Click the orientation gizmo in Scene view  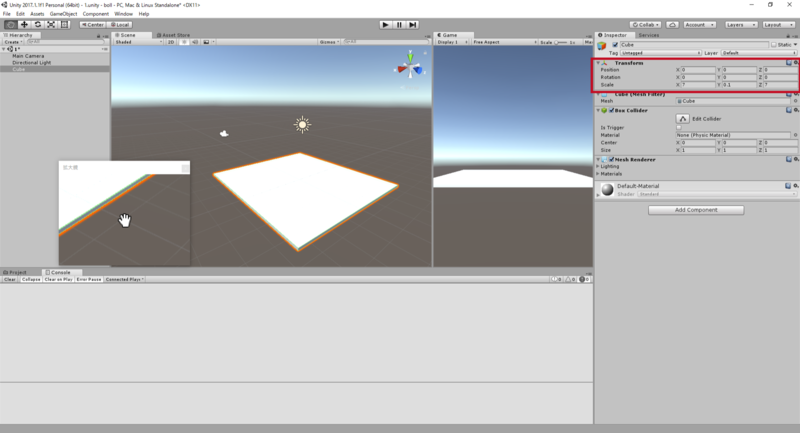[410, 66]
